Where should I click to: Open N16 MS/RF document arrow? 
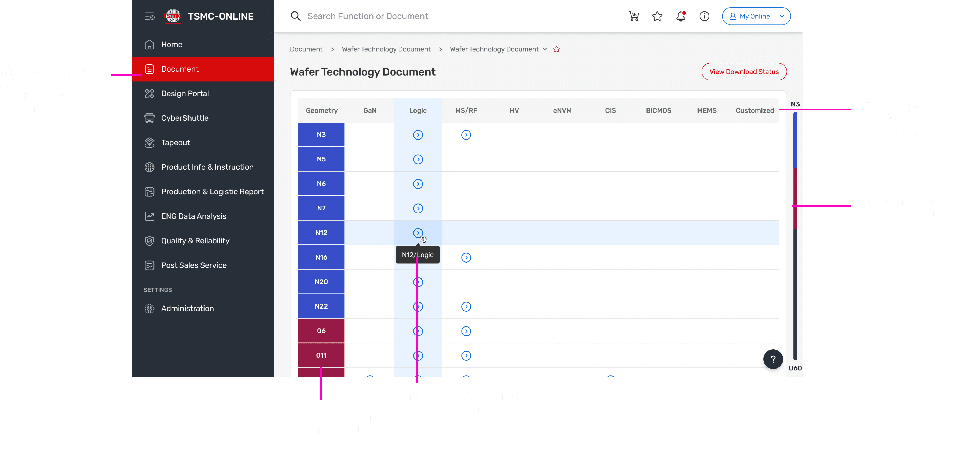(466, 257)
